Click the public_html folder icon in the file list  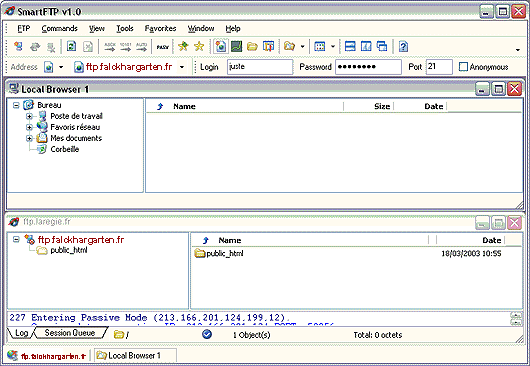click(200, 253)
